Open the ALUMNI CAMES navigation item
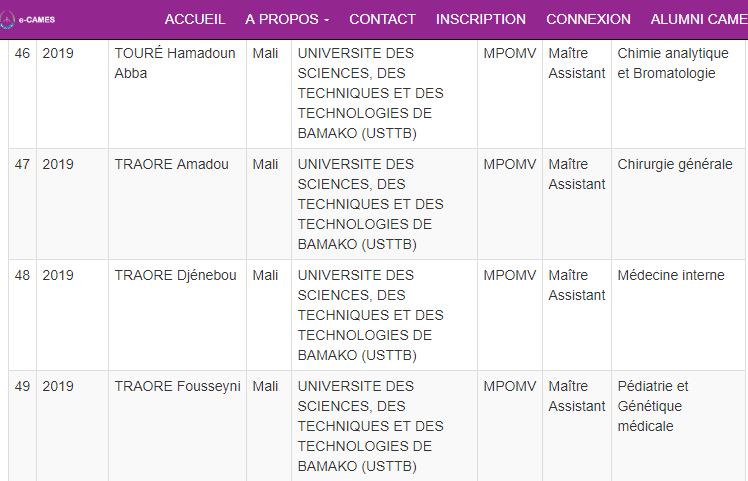The height and width of the screenshot is (481, 748). click(x=699, y=19)
